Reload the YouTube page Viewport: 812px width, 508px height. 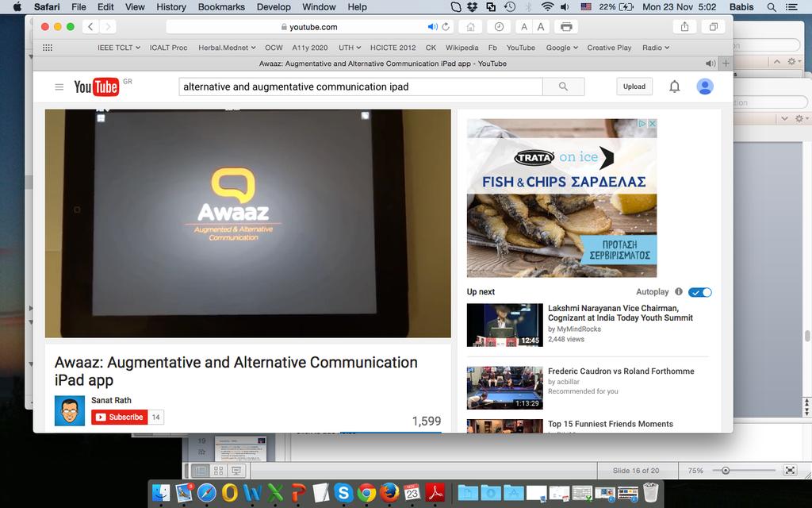(x=446, y=27)
